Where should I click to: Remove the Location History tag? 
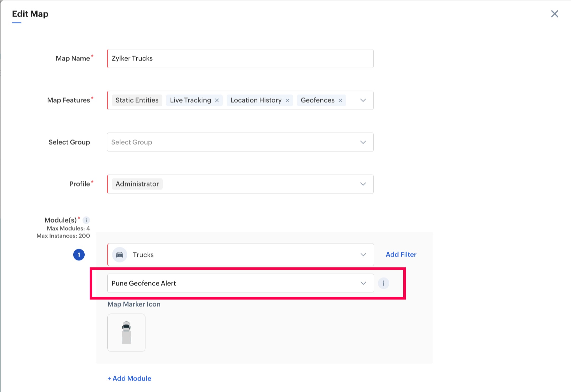point(287,100)
